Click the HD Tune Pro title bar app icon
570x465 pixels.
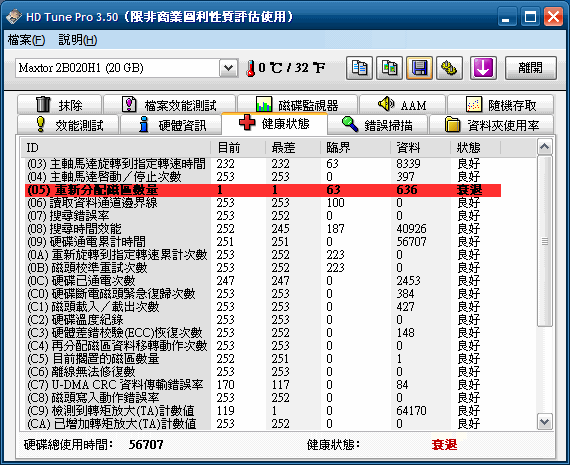(x=14, y=17)
